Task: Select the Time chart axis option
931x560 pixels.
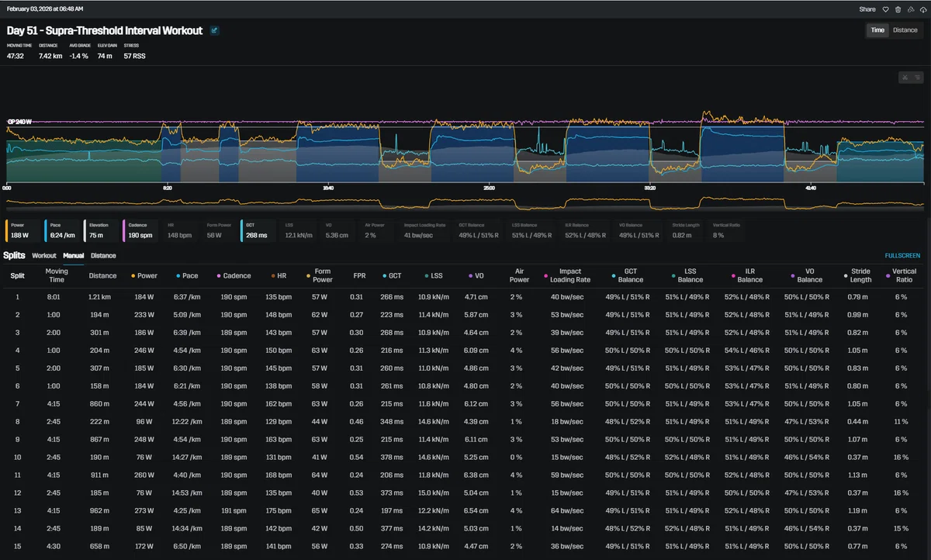Action: [877, 30]
